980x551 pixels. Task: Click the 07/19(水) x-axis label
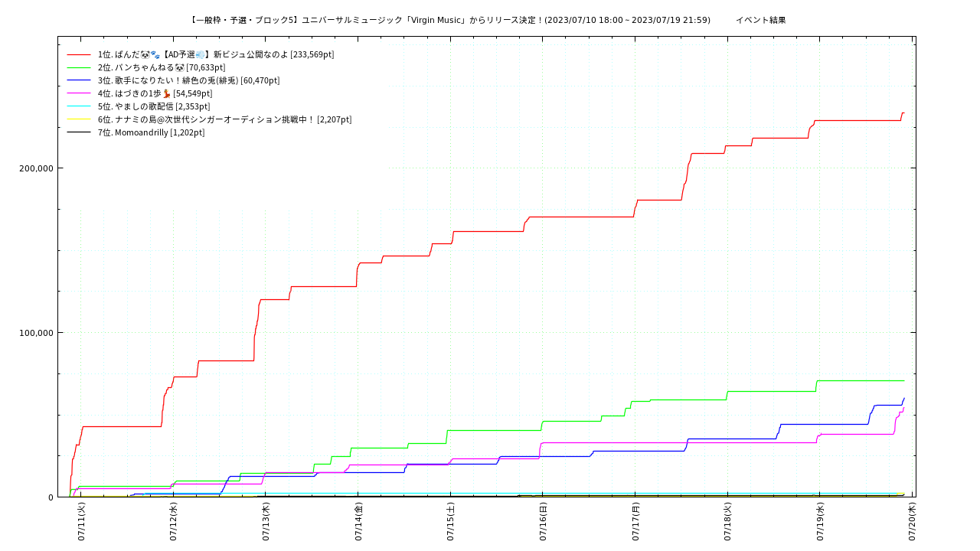coord(820,522)
